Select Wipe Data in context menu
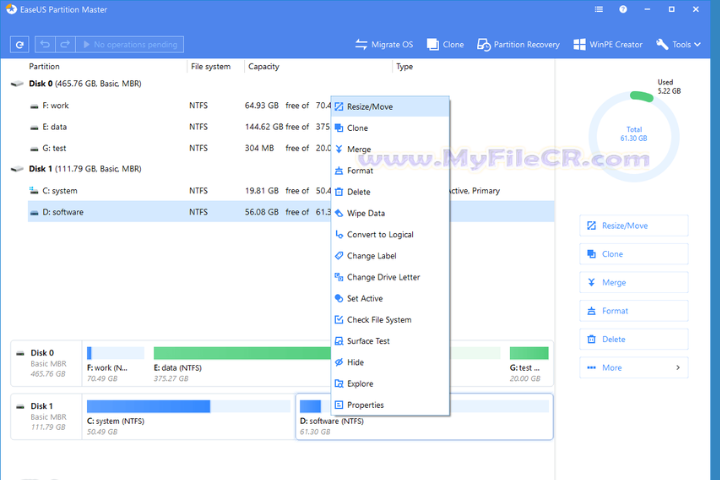 tap(390, 213)
